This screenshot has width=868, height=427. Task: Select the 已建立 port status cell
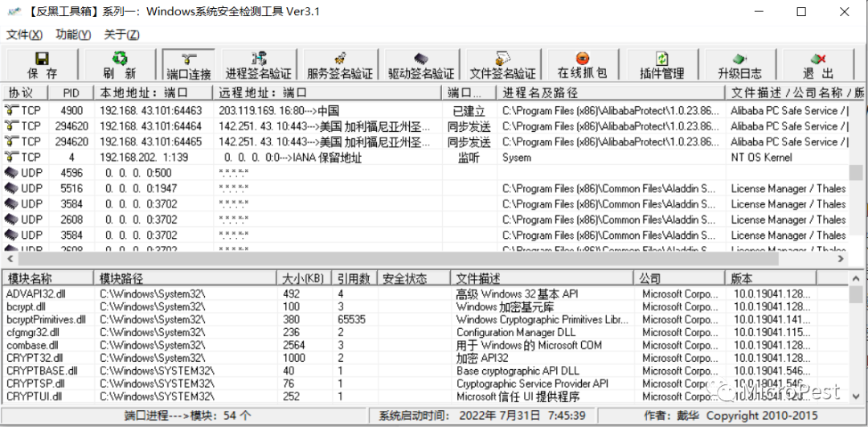469,111
